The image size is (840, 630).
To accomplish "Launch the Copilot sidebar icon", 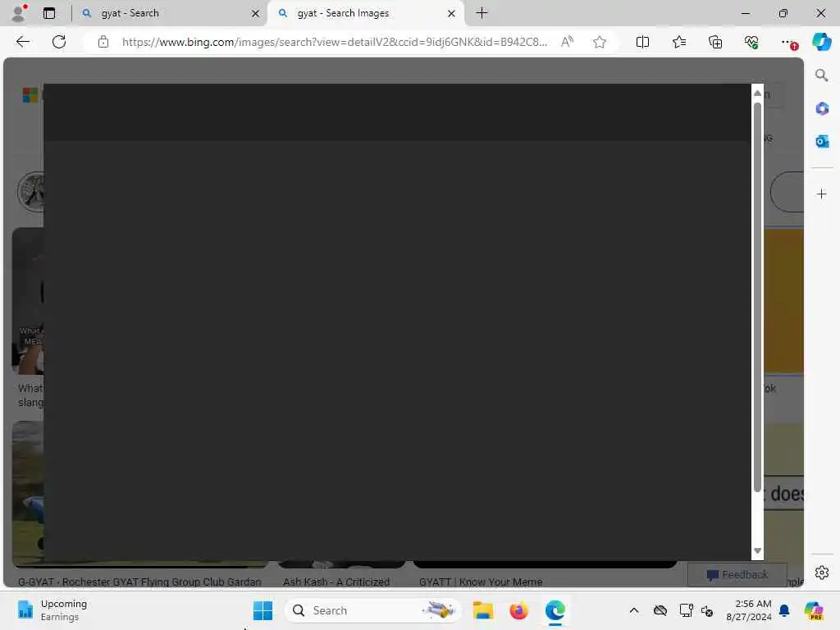I will [x=821, y=42].
